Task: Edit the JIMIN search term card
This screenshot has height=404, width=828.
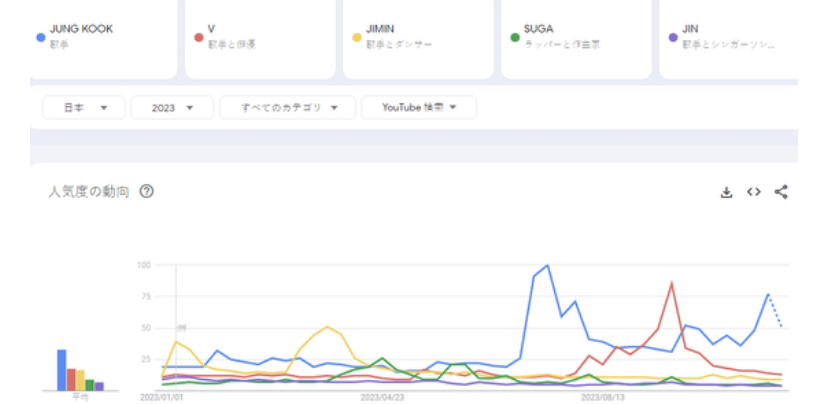Action: tap(418, 37)
